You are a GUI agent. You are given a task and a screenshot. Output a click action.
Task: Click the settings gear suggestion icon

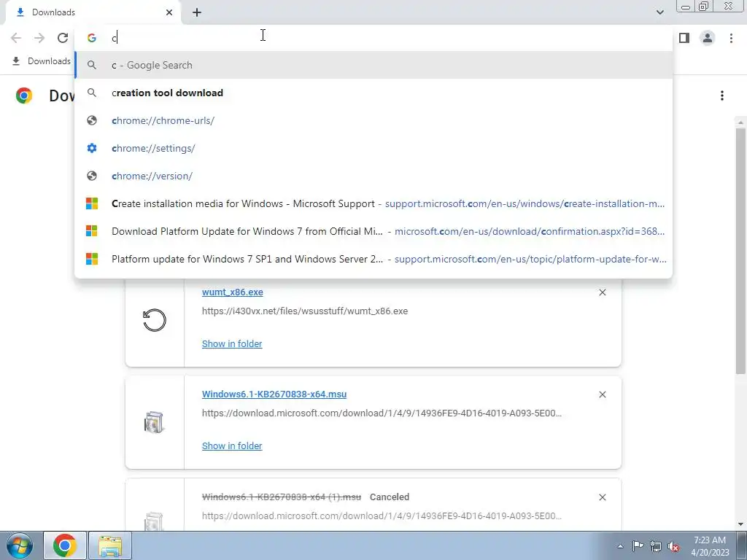(92, 148)
